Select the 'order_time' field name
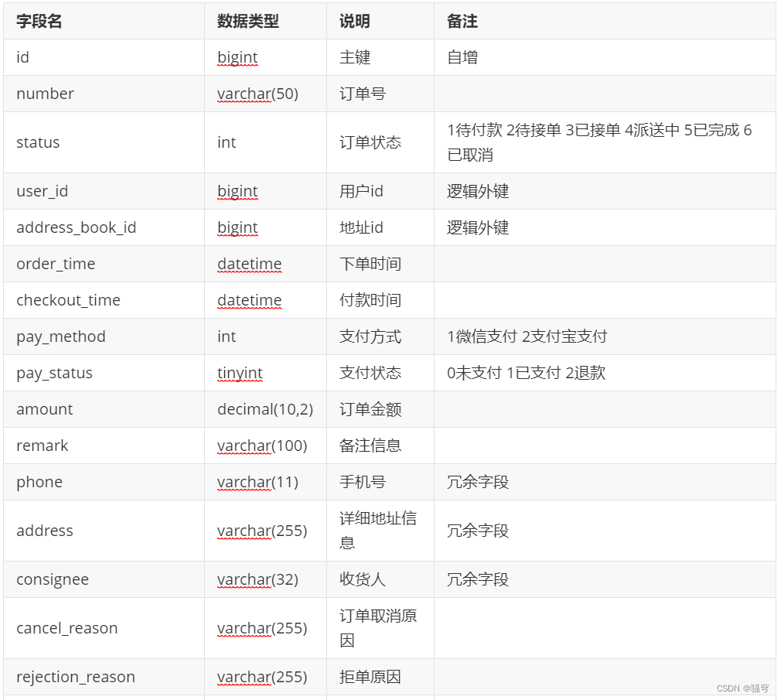781x700 pixels. [x=55, y=264]
